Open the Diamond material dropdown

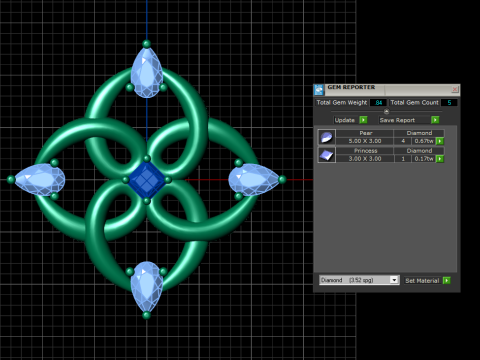[x=394, y=280]
